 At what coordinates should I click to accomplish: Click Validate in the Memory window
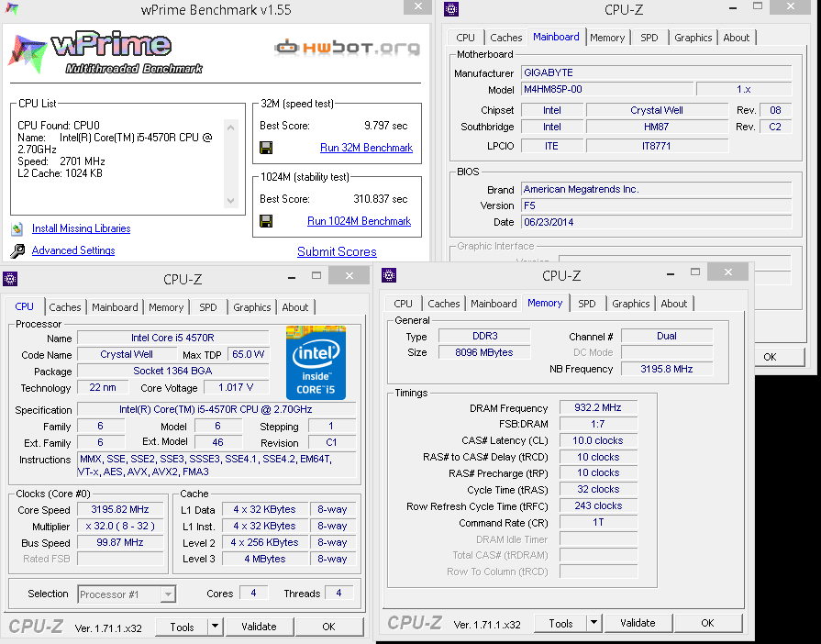click(x=638, y=623)
